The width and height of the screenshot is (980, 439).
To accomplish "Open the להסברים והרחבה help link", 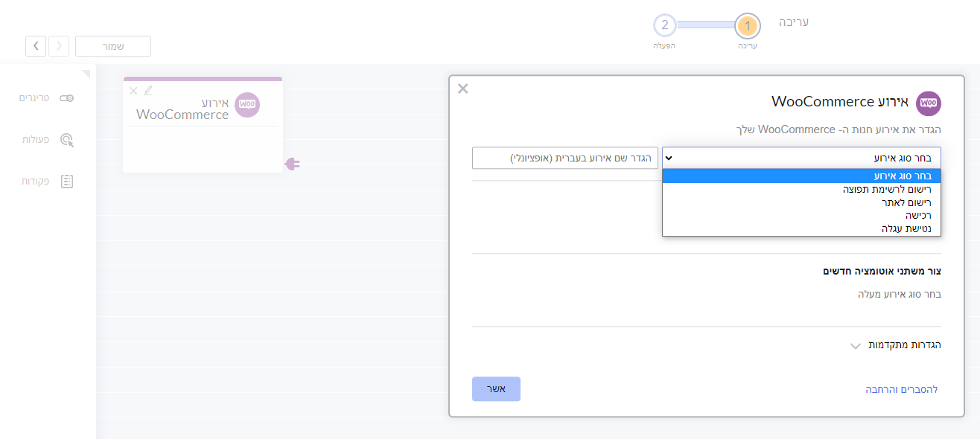I will coord(901,389).
